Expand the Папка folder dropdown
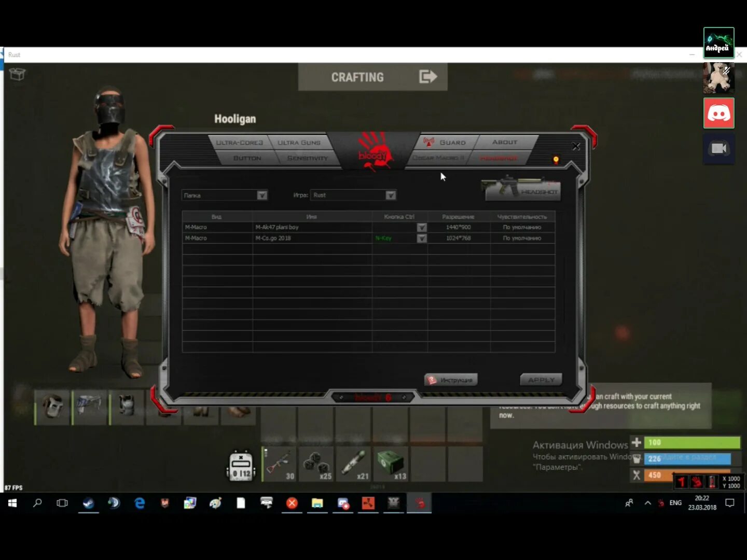Image resolution: width=747 pixels, height=560 pixels. click(262, 195)
